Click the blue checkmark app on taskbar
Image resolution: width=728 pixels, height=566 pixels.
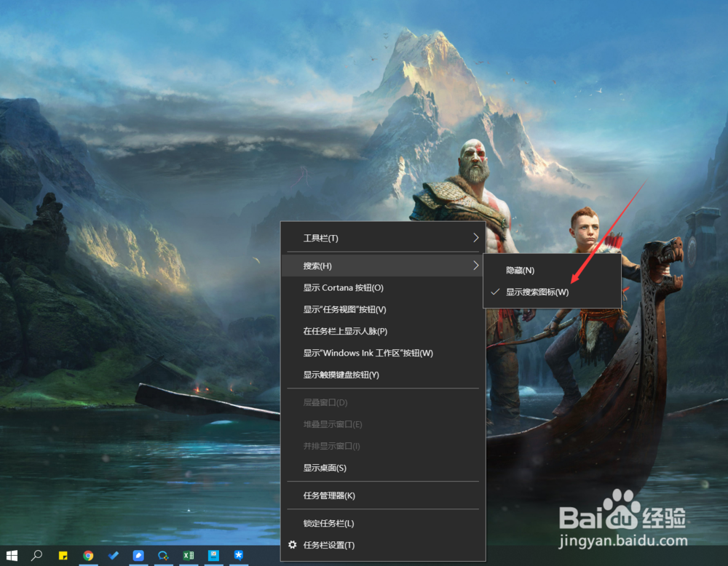(113, 555)
